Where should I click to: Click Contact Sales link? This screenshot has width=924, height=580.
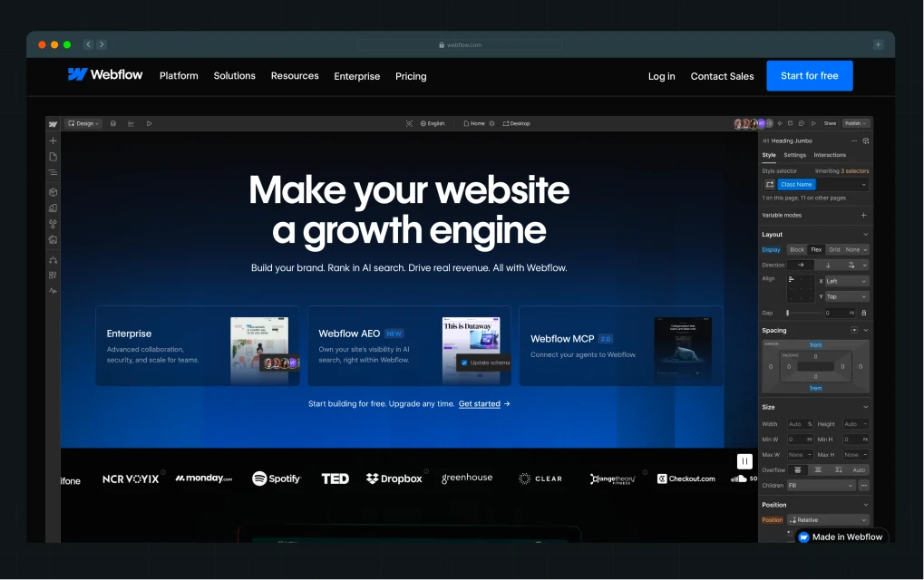[x=722, y=76]
